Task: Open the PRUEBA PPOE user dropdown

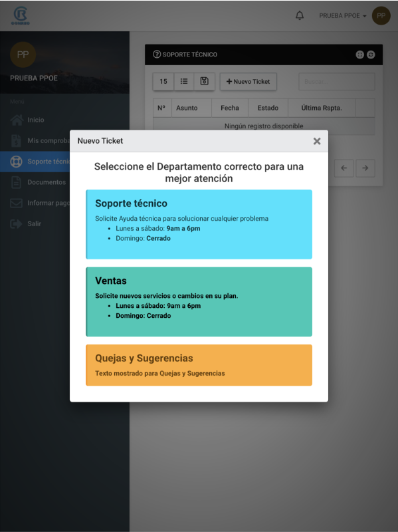Action: (x=342, y=15)
